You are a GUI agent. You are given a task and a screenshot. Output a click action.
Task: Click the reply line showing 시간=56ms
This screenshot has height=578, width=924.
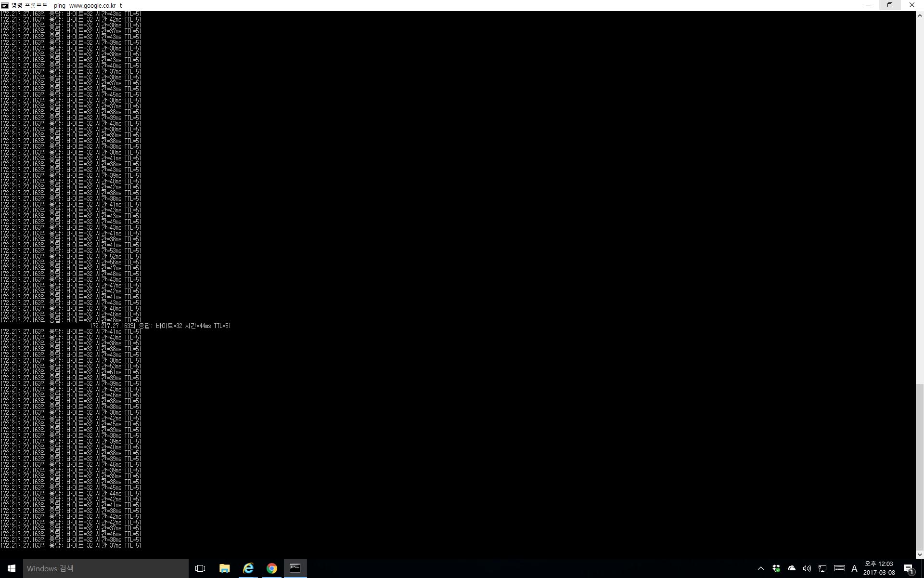[71, 263]
